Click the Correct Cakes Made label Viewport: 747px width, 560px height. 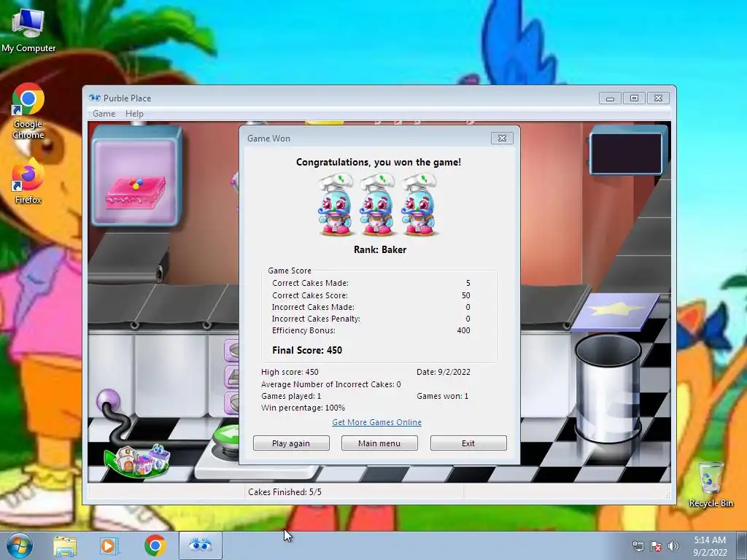pyautogui.click(x=310, y=283)
